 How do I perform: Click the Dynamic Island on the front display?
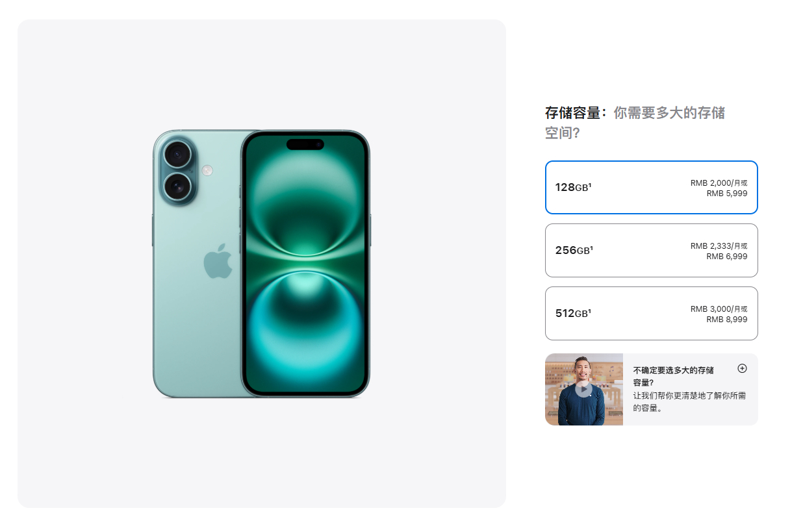point(305,144)
